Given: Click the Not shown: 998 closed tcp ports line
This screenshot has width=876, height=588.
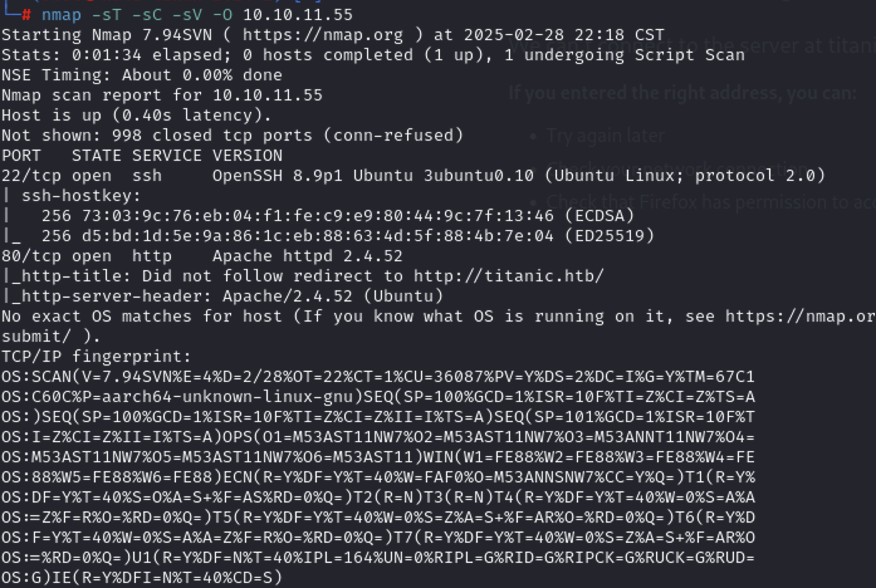Looking at the screenshot, I should 233,136.
